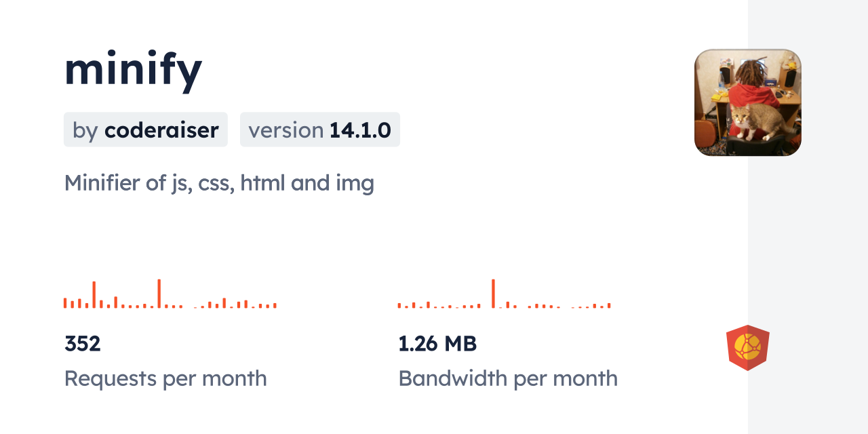Click the Bandwidth per month label
The width and height of the screenshot is (868, 434).
point(508,378)
